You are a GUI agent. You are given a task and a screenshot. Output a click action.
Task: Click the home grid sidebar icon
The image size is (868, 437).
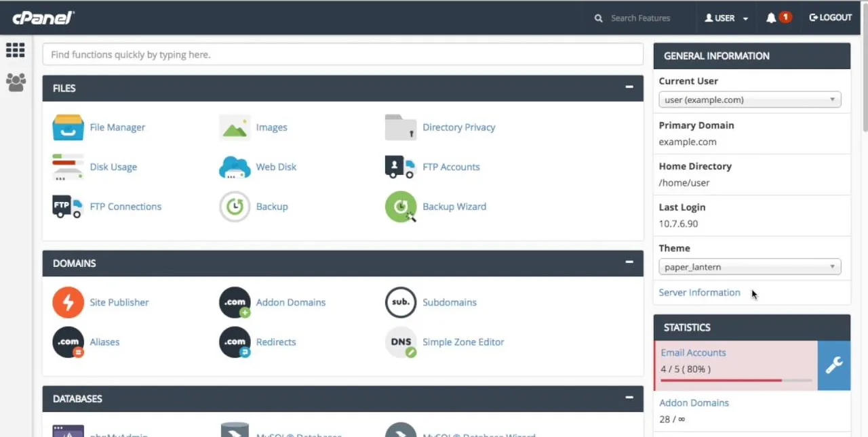(x=16, y=50)
